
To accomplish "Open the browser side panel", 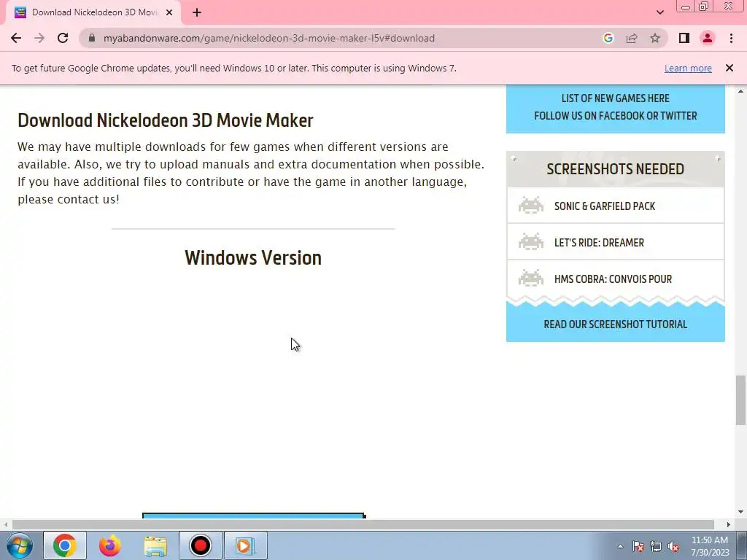I will click(x=684, y=38).
